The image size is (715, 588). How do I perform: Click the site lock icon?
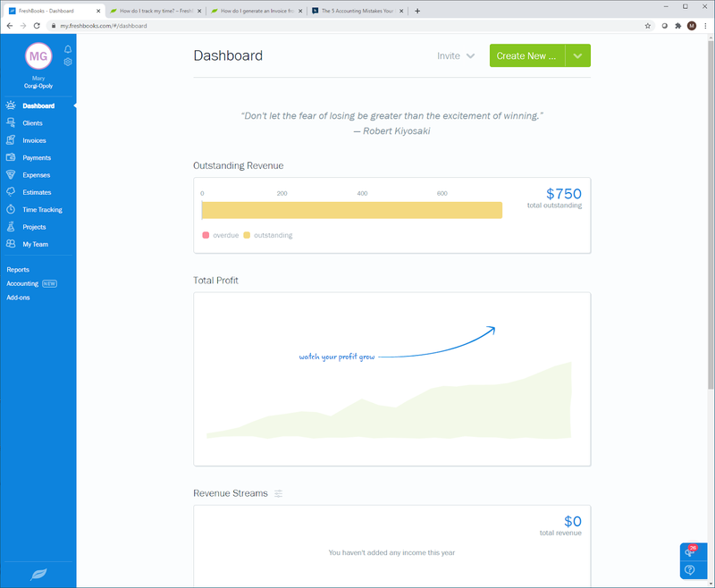click(x=54, y=26)
